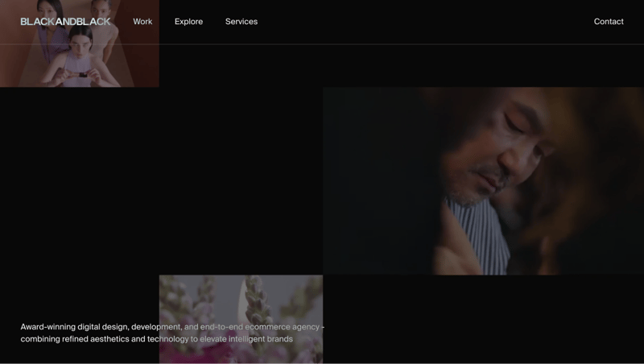This screenshot has height=364, width=644.
Task: Click the camera held by the woman
Action: (82, 74)
